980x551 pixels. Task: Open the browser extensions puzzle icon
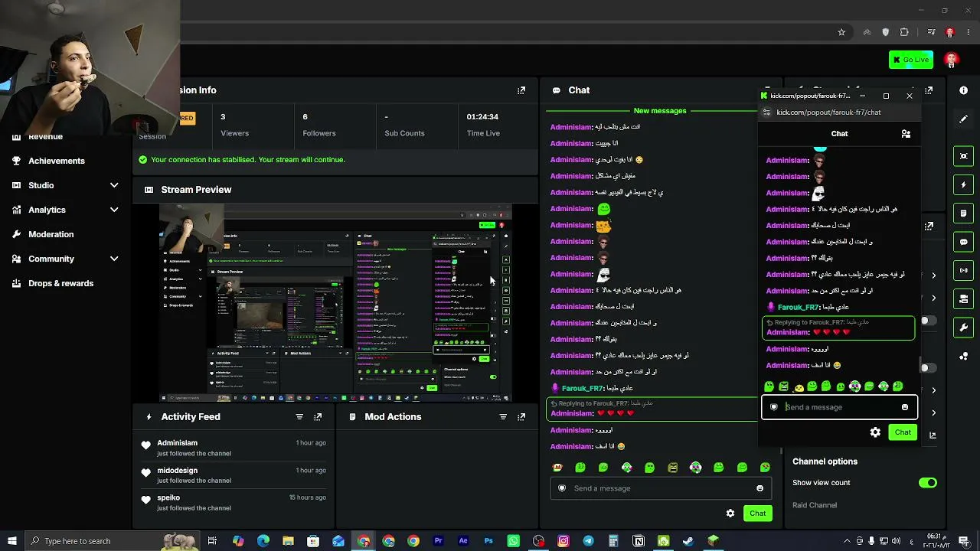tap(904, 32)
